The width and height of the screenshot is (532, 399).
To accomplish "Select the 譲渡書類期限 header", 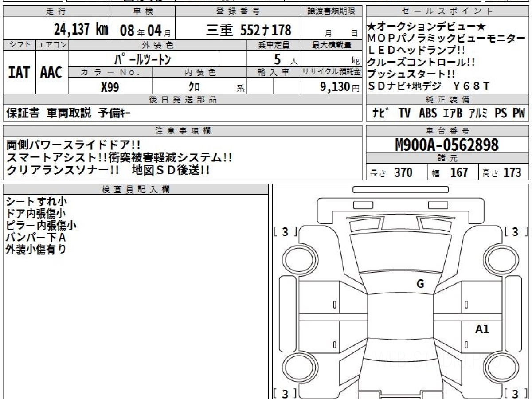I will tap(332, 12).
